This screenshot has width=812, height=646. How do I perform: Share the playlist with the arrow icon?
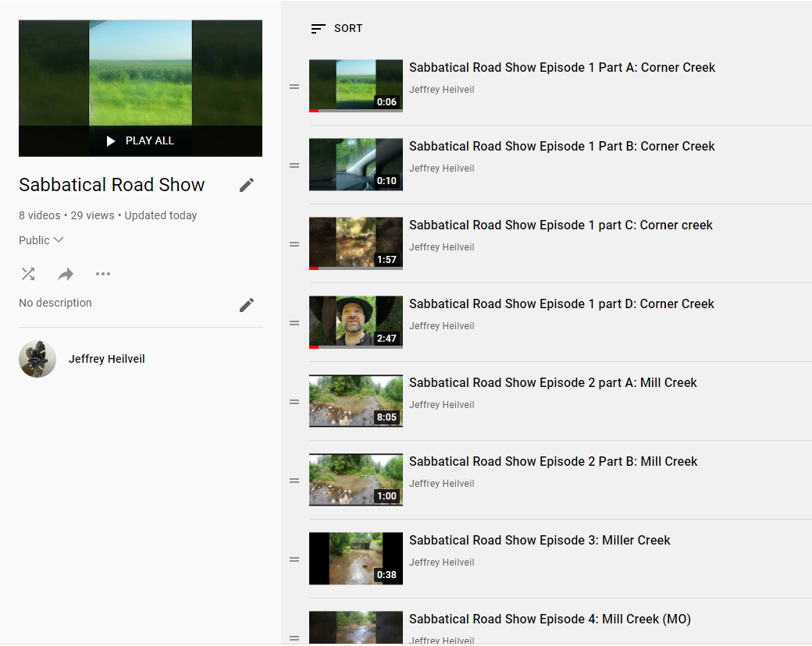point(66,274)
